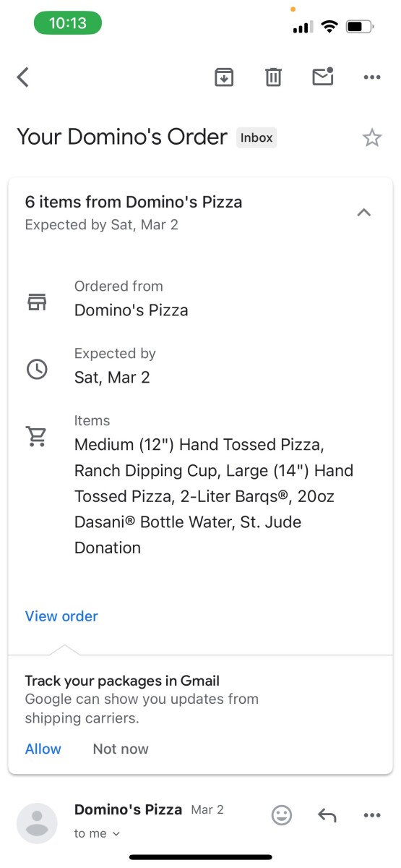The image size is (401, 868).
Task: Delete the email with the trash icon
Action: click(273, 77)
